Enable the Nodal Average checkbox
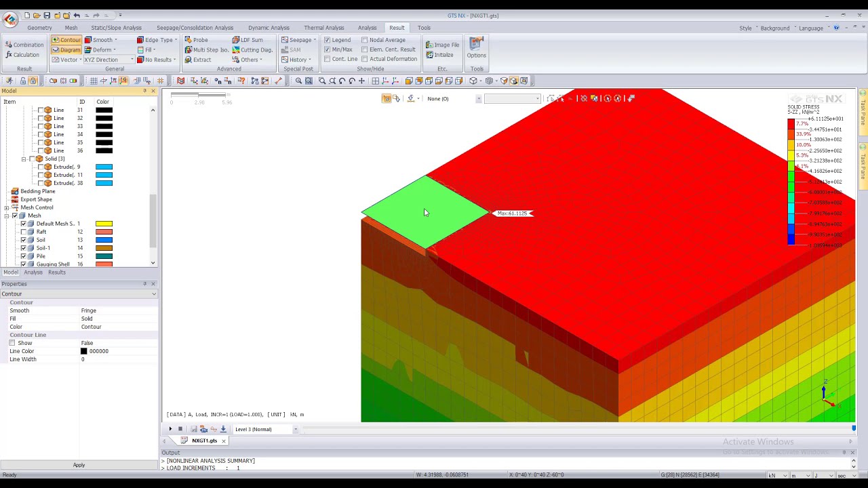Viewport: 868px width, 488px height. [x=364, y=40]
